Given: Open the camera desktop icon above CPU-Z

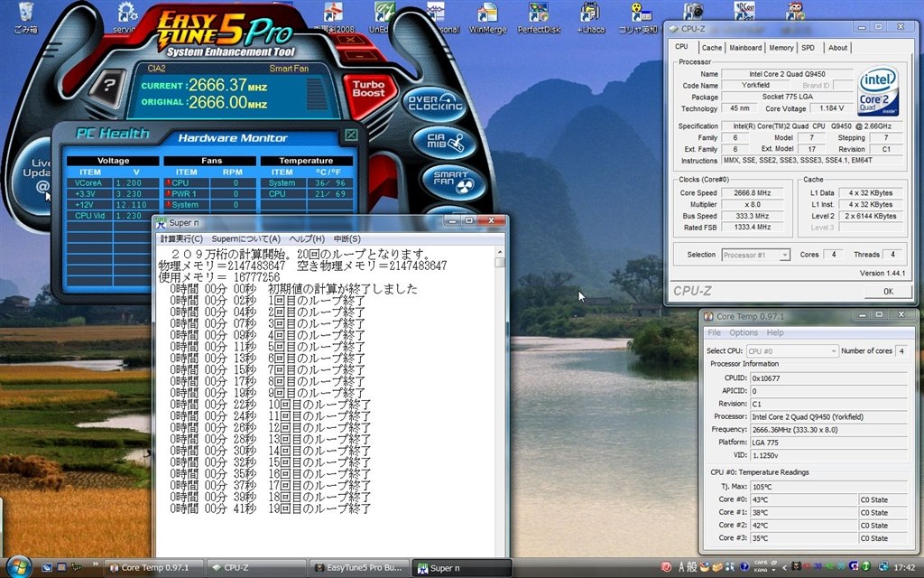Looking at the screenshot, I should tap(693, 11).
